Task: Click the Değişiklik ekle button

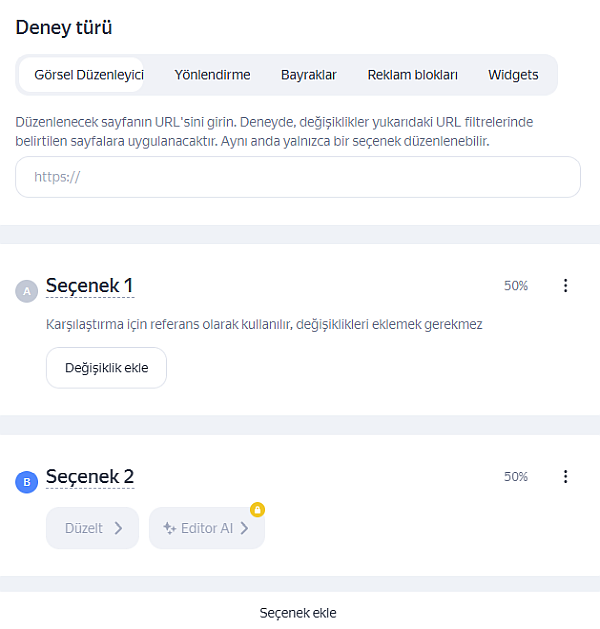Action: [x=106, y=368]
